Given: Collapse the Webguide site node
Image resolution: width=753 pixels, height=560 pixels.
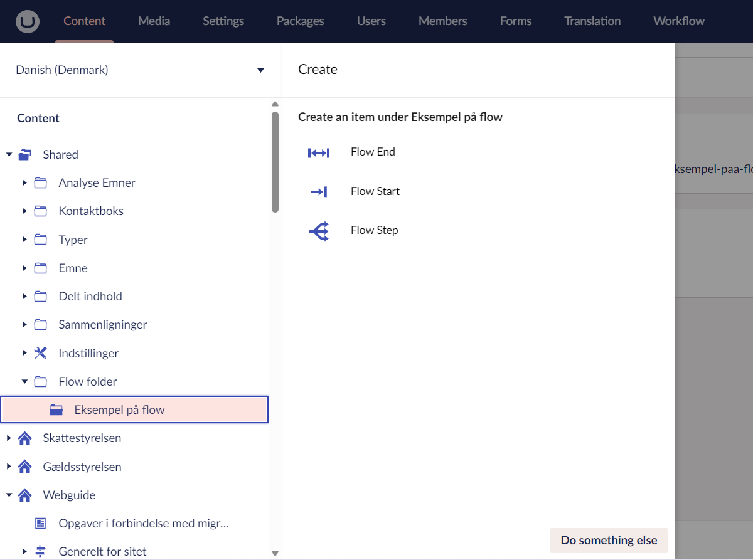Looking at the screenshot, I should click(9, 495).
